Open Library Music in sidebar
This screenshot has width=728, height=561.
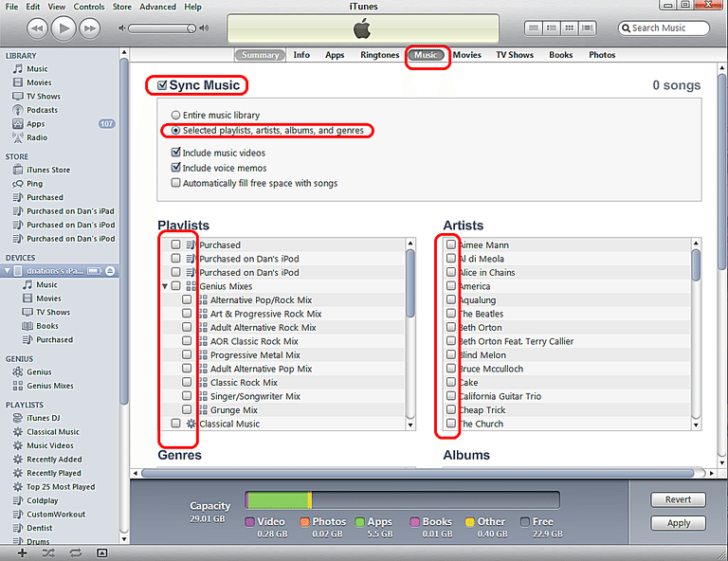[x=37, y=68]
